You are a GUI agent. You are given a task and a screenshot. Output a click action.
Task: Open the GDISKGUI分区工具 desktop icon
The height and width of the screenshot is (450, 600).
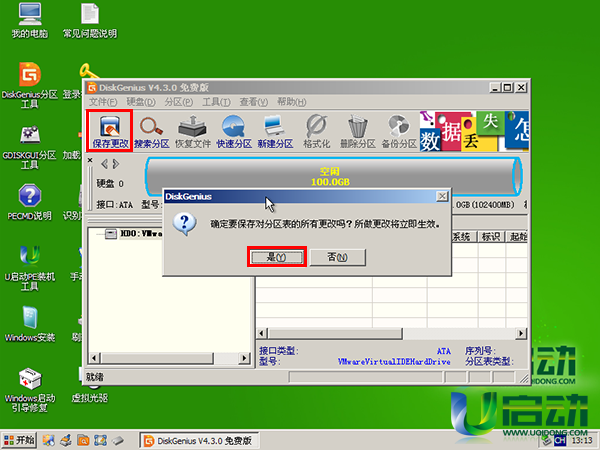[30, 147]
